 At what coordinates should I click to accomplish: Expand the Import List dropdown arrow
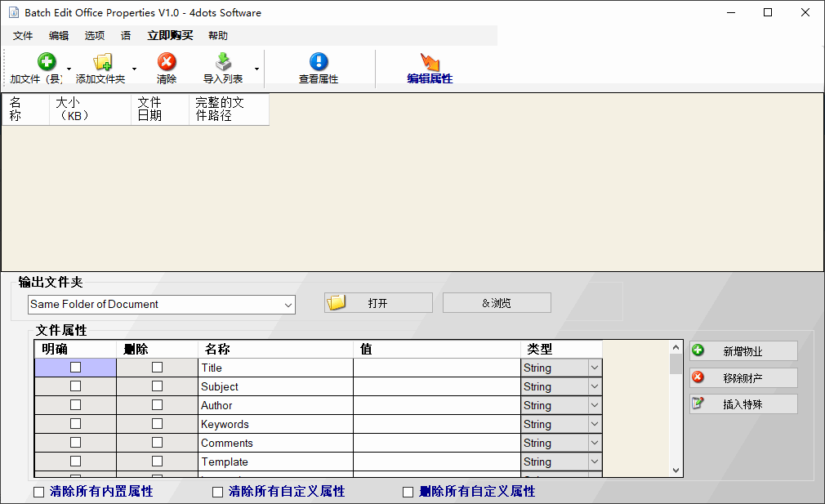coord(256,69)
